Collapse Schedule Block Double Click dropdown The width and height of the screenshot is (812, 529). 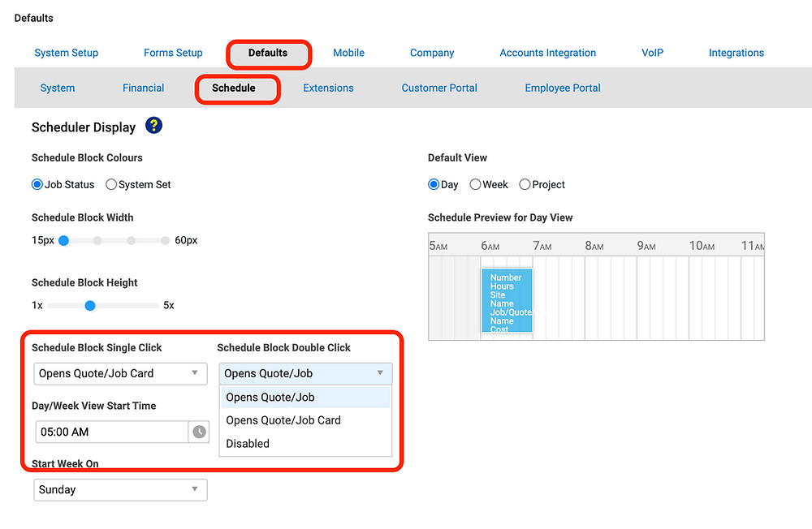coord(305,374)
